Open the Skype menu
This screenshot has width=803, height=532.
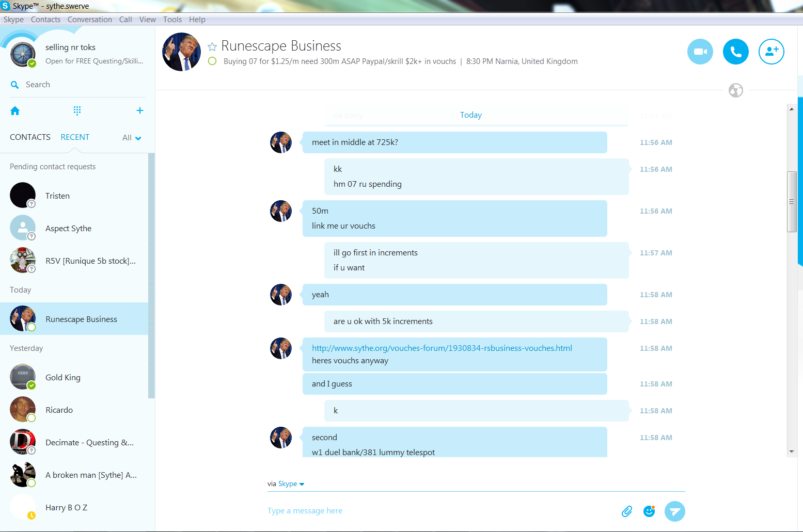pyautogui.click(x=13, y=20)
